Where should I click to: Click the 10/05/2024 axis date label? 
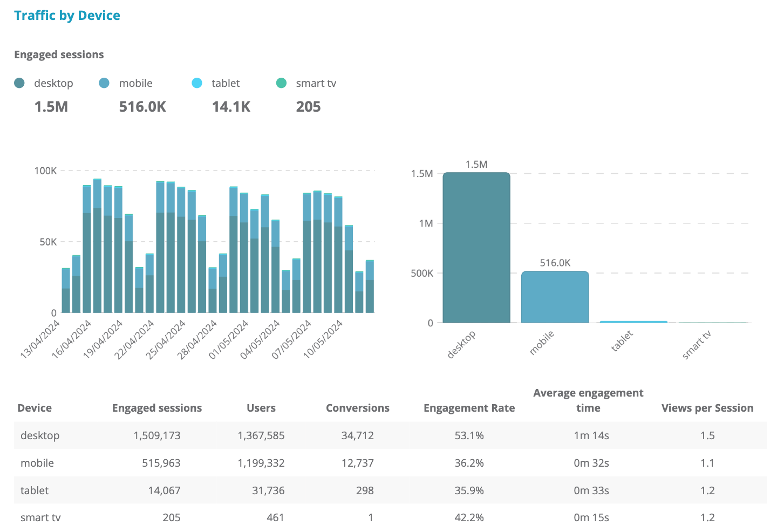point(323,339)
